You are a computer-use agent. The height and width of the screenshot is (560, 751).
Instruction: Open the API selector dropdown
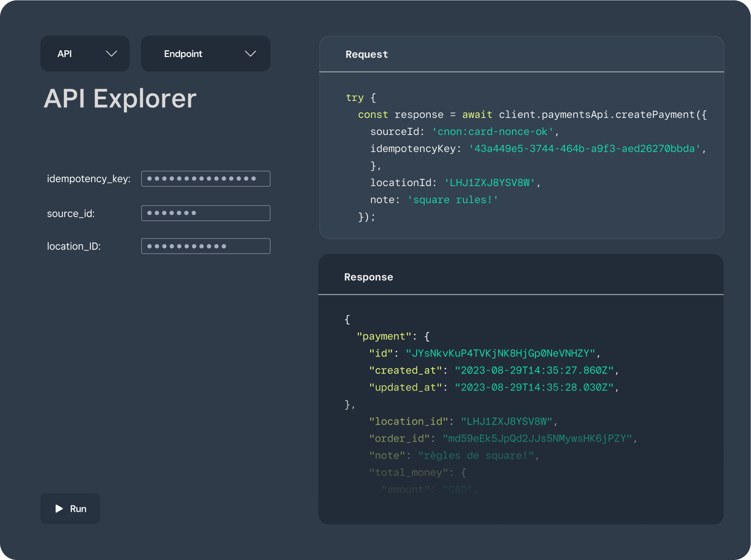pyautogui.click(x=85, y=54)
